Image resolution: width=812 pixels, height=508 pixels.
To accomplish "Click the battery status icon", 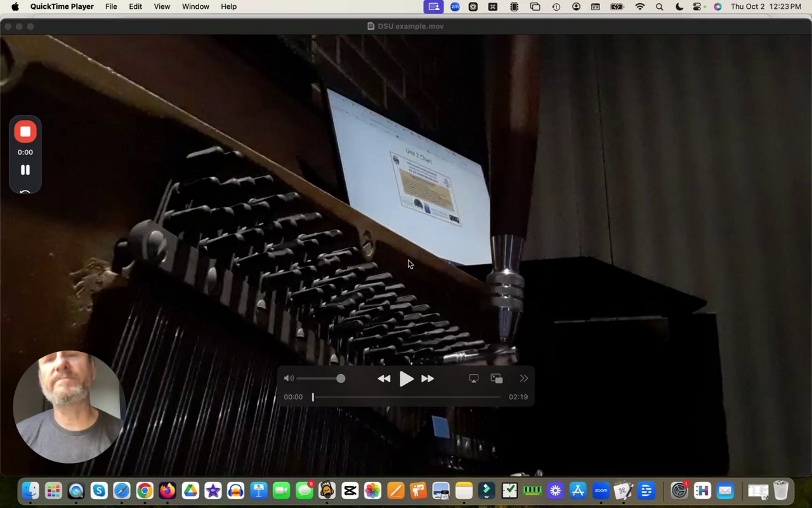I will tap(617, 6).
